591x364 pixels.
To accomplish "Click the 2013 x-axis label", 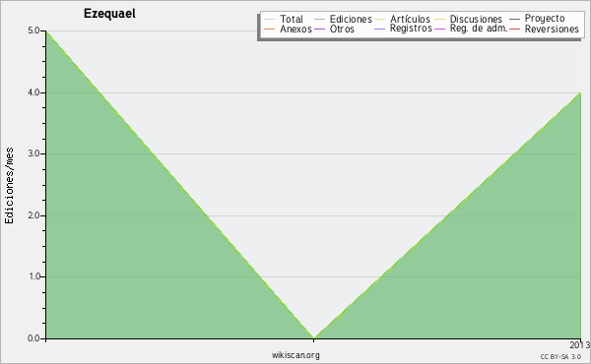I will [580, 344].
